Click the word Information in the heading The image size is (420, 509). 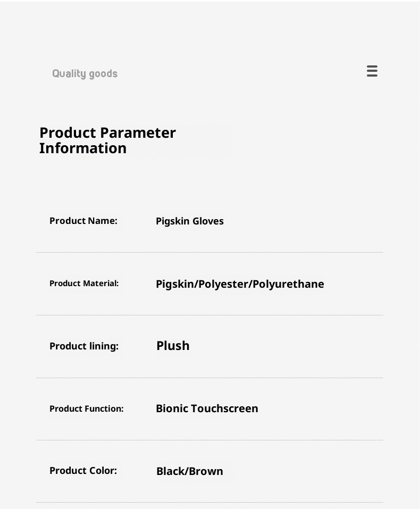pos(83,148)
